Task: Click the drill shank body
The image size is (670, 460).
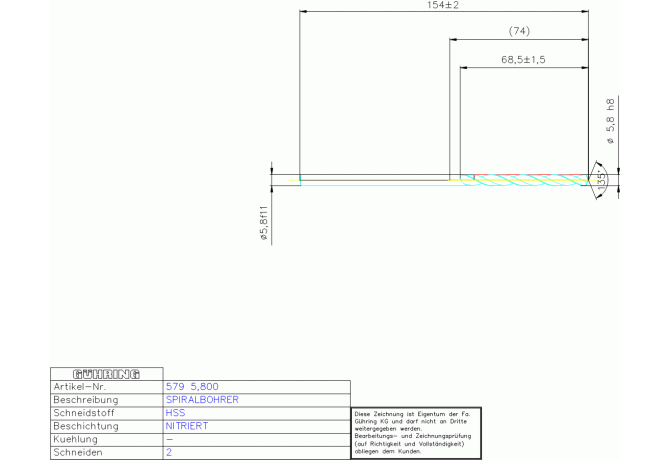Action: pos(375,180)
